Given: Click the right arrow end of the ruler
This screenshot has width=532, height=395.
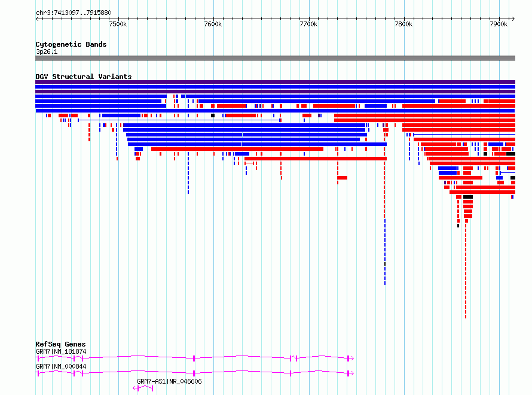Looking at the screenshot, I should 513,19.
